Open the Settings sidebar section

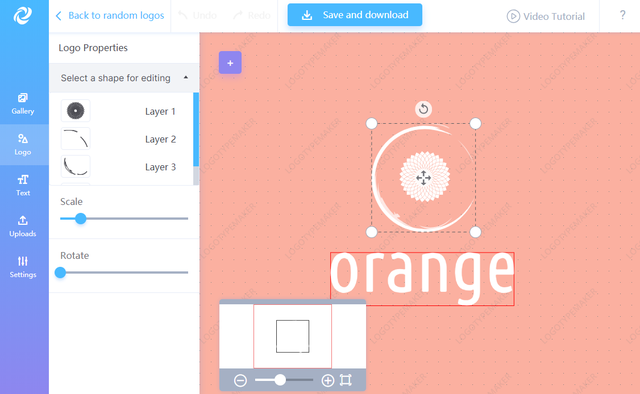[23, 267]
